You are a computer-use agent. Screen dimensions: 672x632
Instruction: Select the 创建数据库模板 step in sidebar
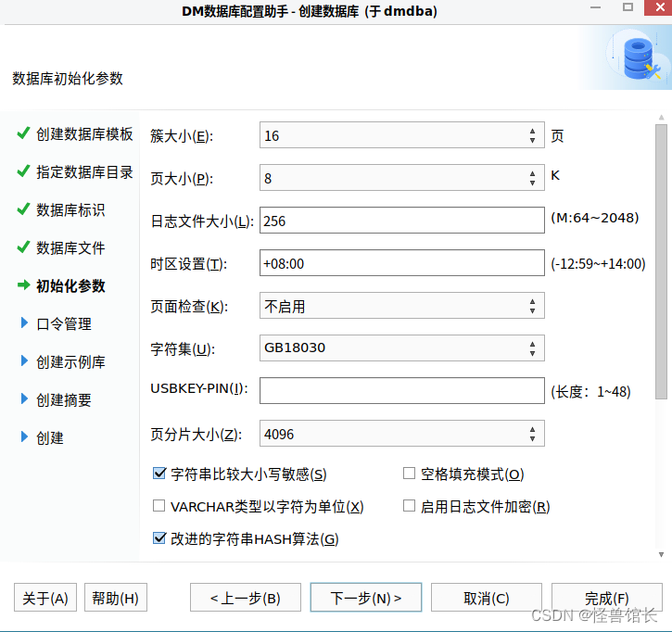[x=84, y=134]
